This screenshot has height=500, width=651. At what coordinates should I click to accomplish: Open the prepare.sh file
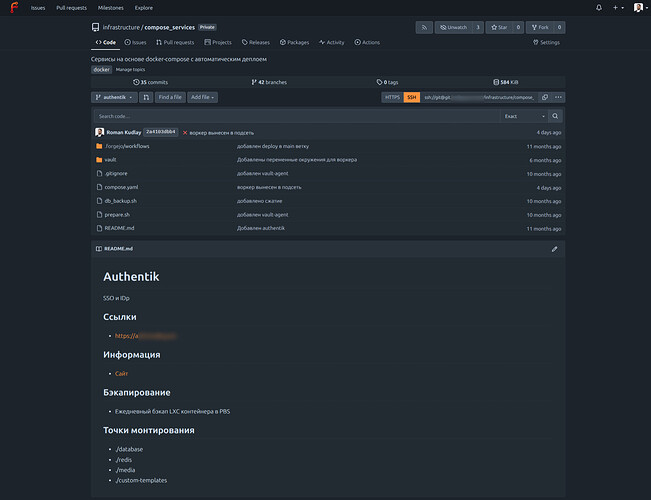coord(117,215)
